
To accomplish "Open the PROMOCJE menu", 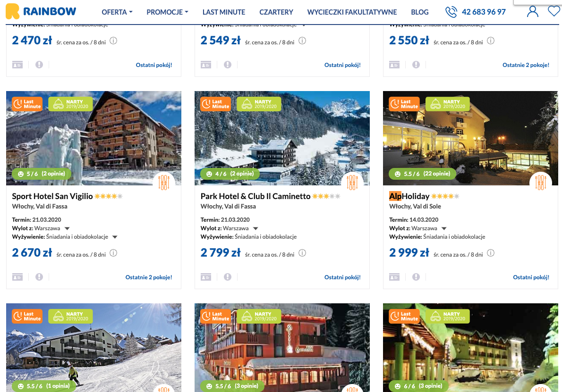I will click(x=167, y=12).
